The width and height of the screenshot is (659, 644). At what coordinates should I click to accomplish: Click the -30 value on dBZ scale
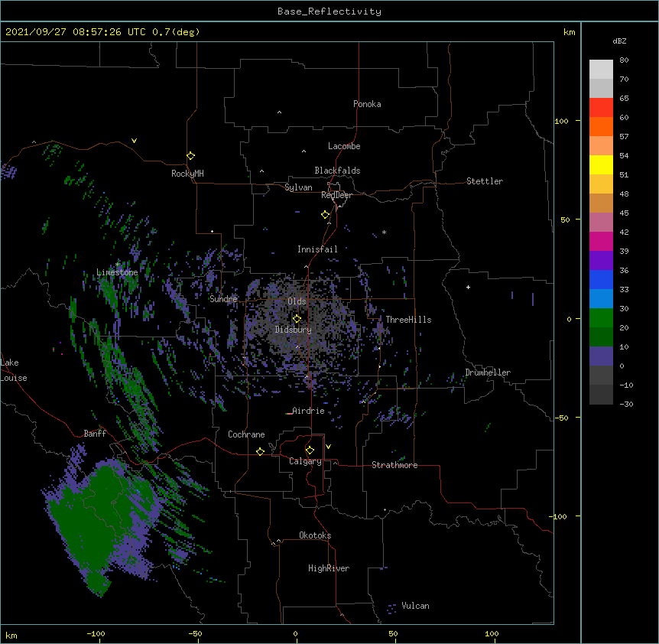point(626,404)
